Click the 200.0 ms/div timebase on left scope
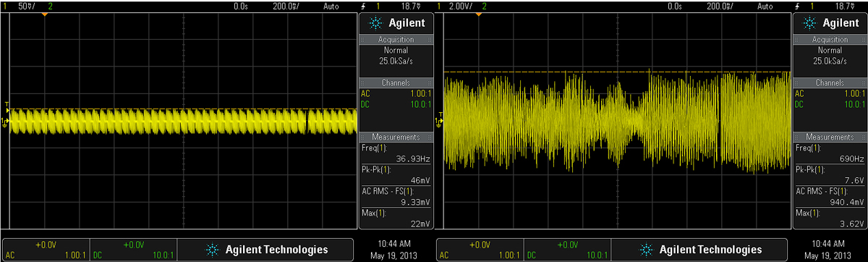This screenshot has height=262, width=868. (x=285, y=6)
